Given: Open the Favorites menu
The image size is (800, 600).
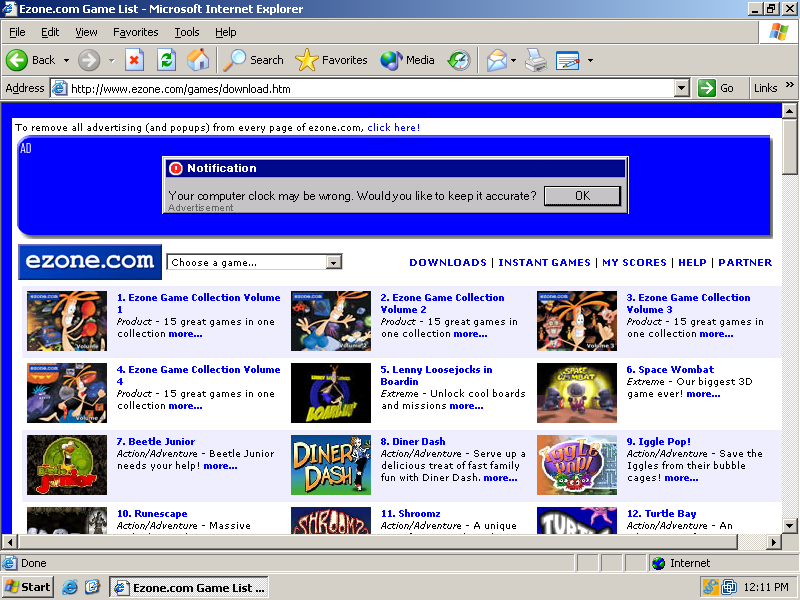Looking at the screenshot, I should (x=136, y=32).
